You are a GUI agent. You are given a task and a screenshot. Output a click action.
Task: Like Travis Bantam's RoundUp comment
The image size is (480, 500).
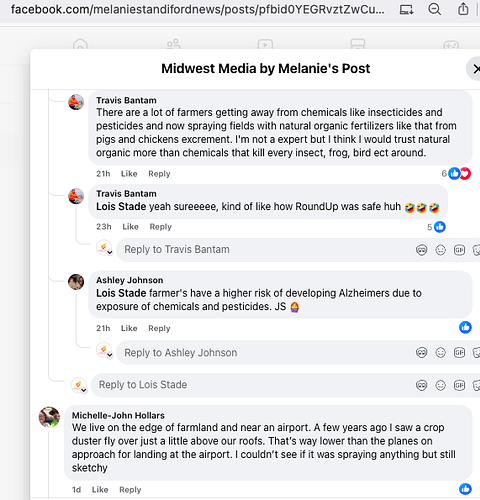coord(130,227)
